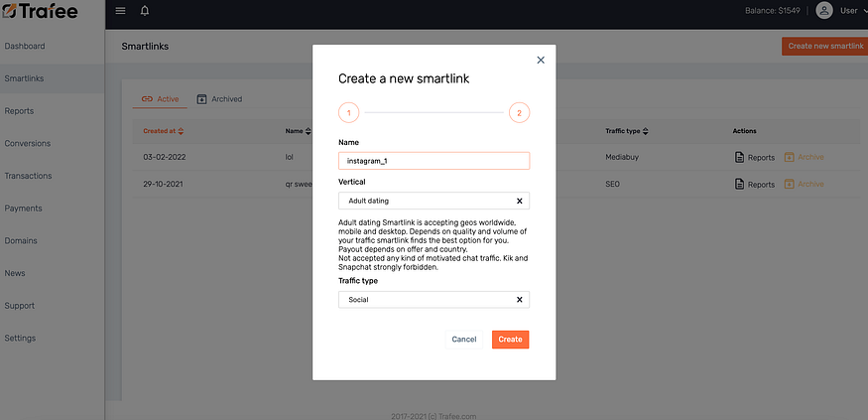Open Smartlinks in the sidebar
The width and height of the screenshot is (868, 420).
click(x=25, y=78)
